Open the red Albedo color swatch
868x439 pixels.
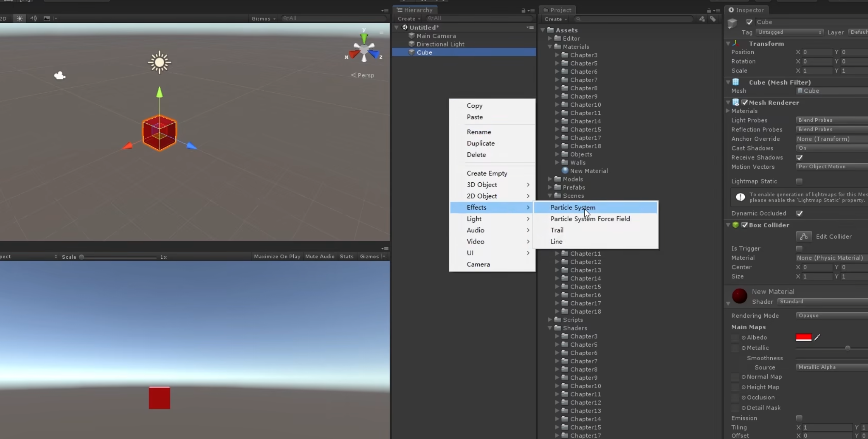point(803,337)
